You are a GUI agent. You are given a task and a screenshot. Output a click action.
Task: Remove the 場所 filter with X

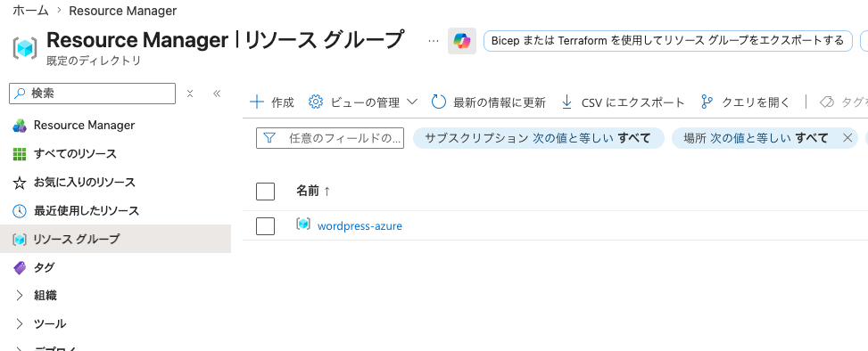pyautogui.click(x=847, y=138)
